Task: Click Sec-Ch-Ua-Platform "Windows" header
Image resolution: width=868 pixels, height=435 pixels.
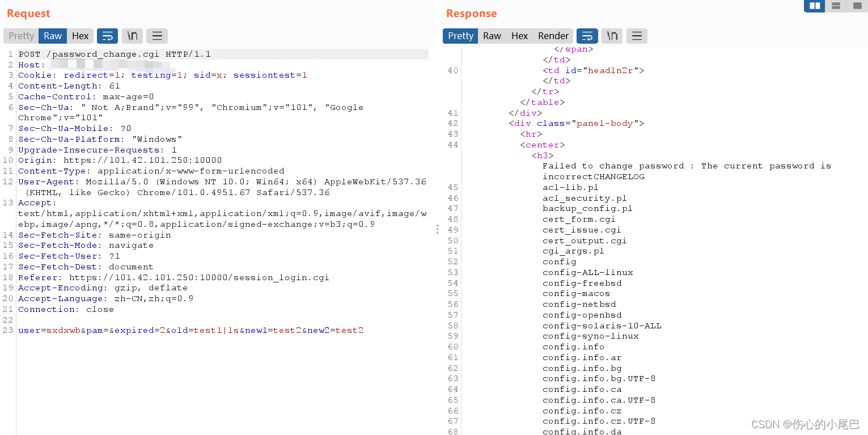Action: coord(100,140)
